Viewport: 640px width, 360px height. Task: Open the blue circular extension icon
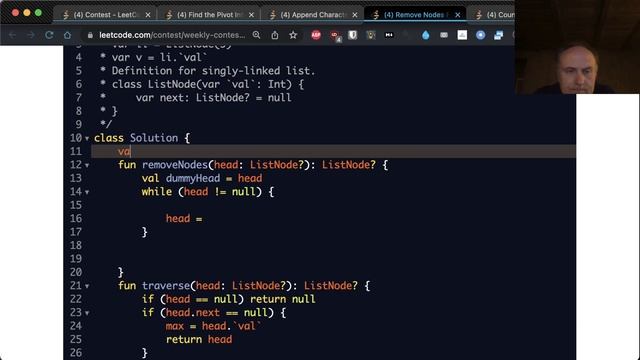(x=480, y=35)
